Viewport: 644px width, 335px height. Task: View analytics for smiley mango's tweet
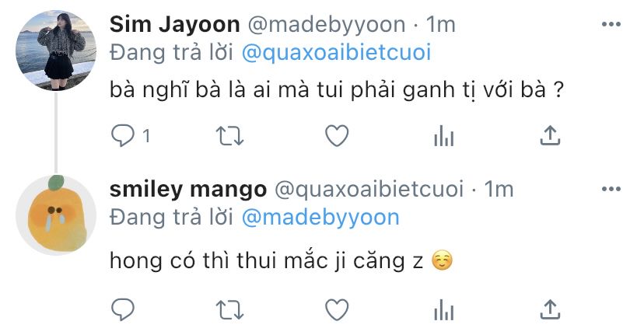pos(443,310)
